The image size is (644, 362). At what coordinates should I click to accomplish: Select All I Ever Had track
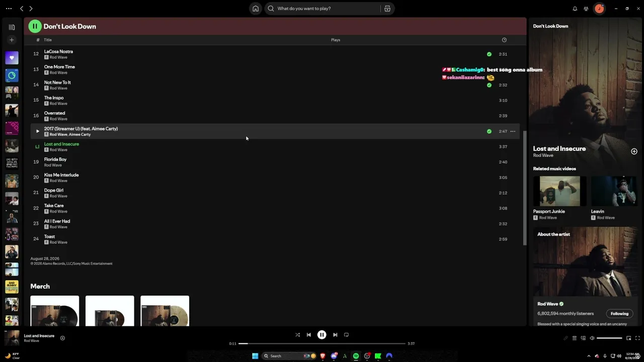(275, 224)
